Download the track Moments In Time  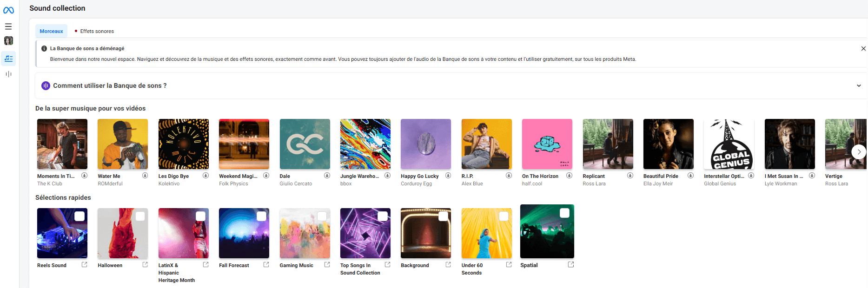[x=85, y=176]
